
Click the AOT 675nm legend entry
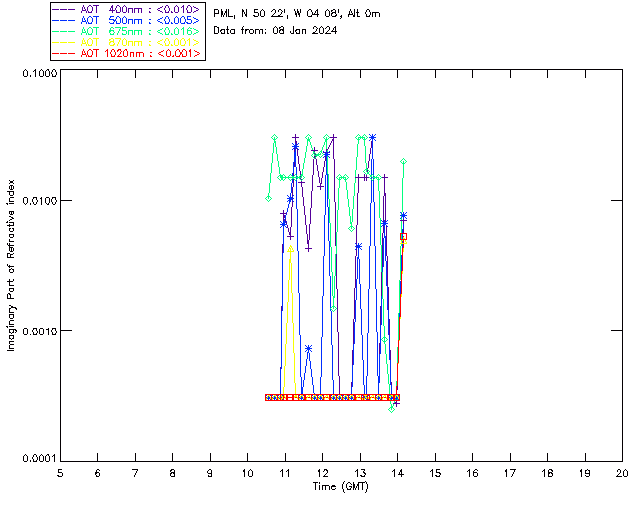point(127,31)
